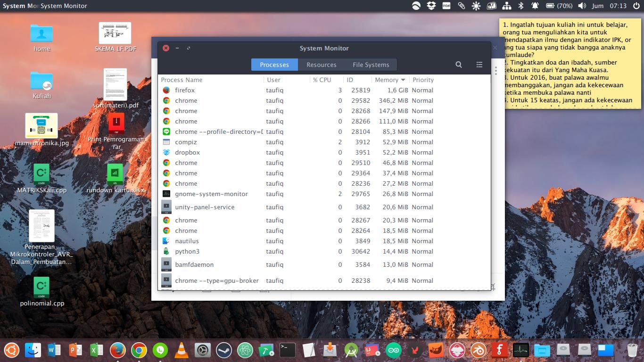Start VLC media player from the dock
Screen dimensions: 644x362
(x=181, y=350)
